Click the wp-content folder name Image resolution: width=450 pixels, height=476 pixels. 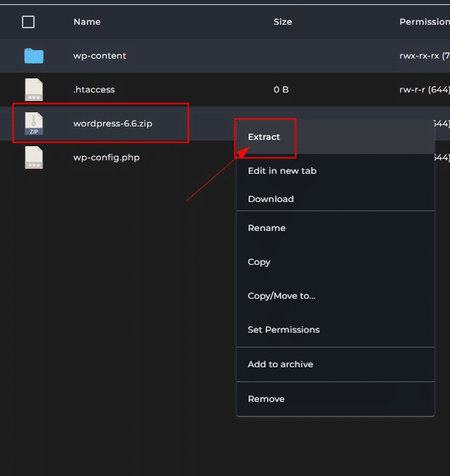[100, 56]
